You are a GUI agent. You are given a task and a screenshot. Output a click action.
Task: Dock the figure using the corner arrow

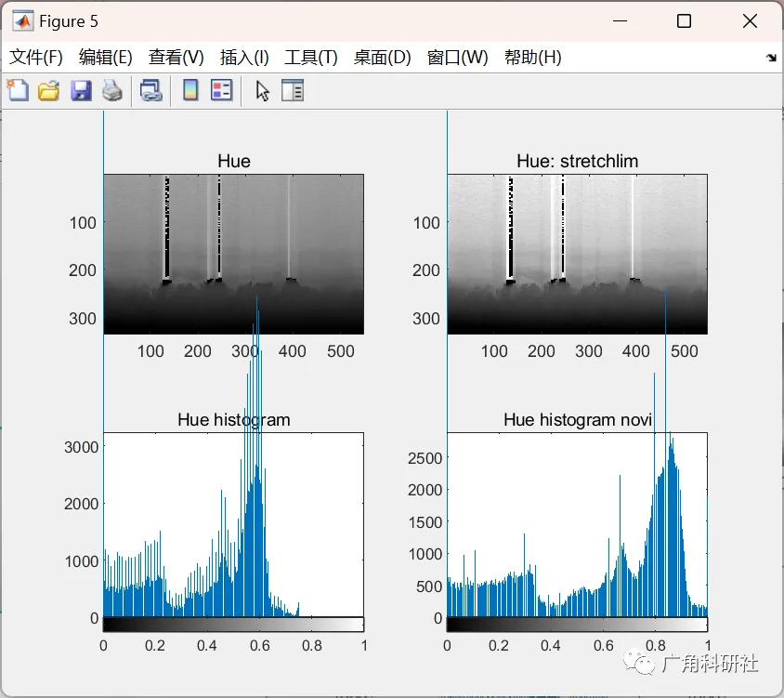pos(772,58)
